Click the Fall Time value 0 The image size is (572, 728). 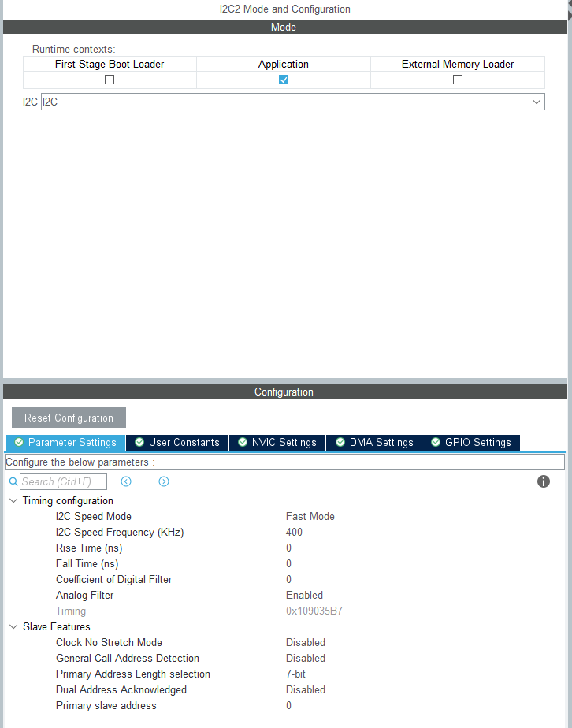click(x=289, y=563)
